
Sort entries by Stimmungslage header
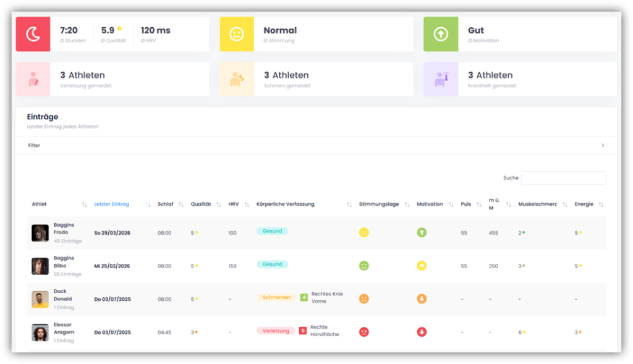pos(379,205)
